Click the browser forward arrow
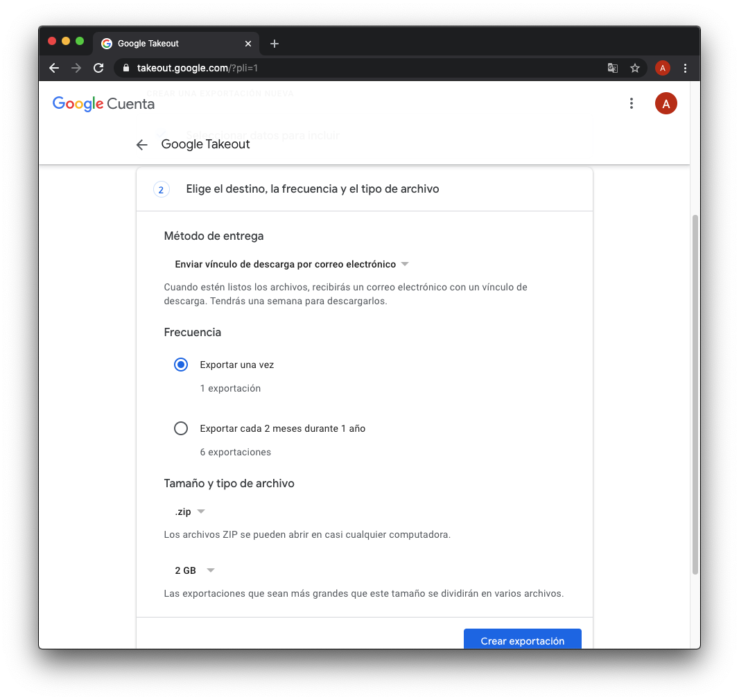 (76, 68)
